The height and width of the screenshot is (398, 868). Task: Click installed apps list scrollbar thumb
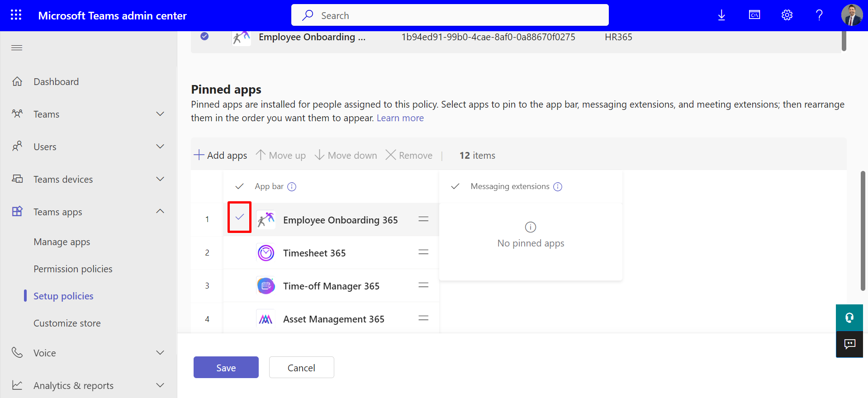[x=844, y=41]
